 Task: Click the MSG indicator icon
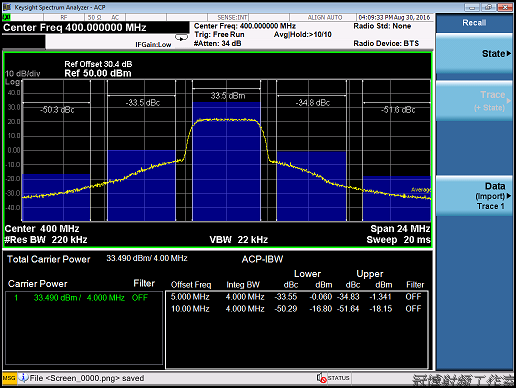tap(9, 378)
